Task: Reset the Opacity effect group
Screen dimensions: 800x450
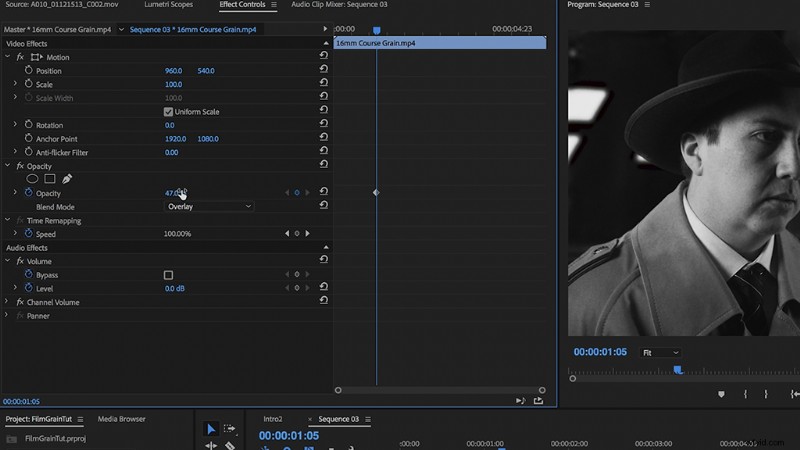Action: [x=323, y=164]
